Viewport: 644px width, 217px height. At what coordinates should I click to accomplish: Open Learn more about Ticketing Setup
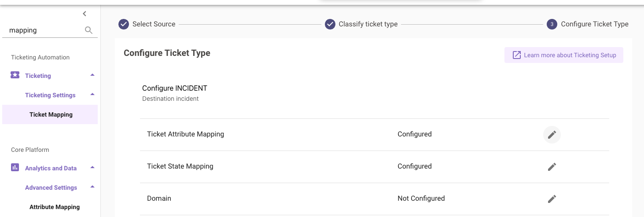pos(564,55)
